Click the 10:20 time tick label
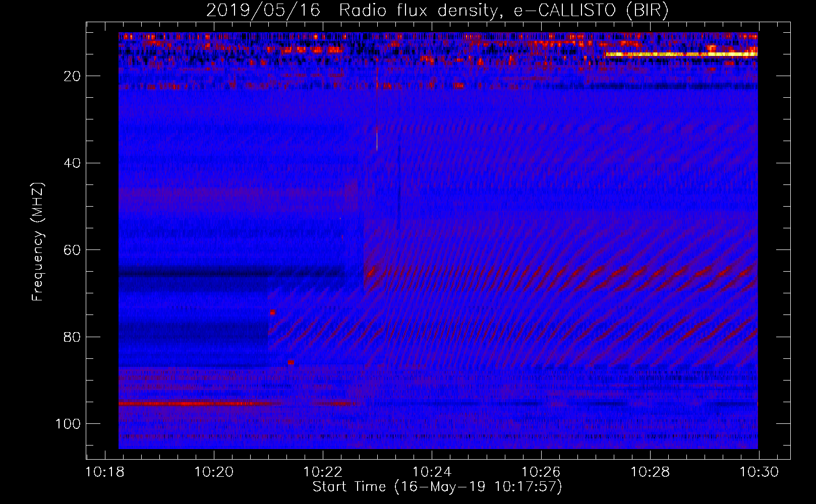The height and width of the screenshot is (504, 816). click(x=214, y=472)
